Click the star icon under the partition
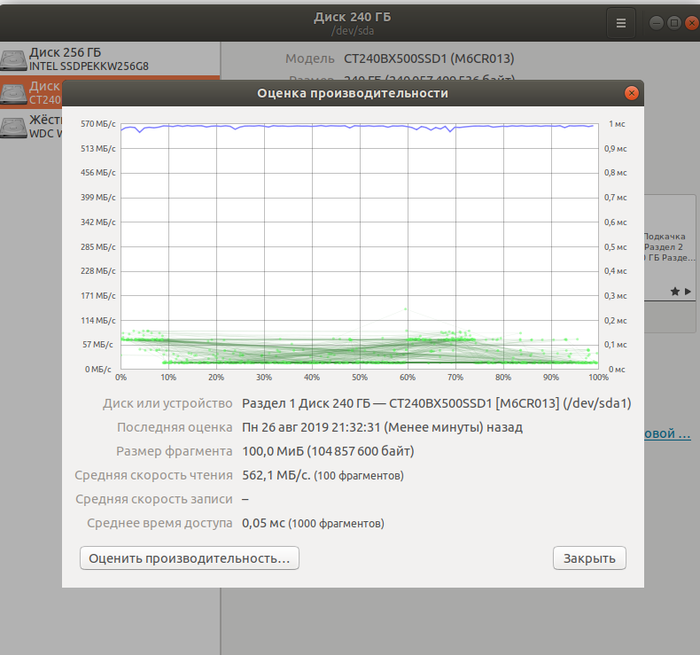 click(675, 292)
